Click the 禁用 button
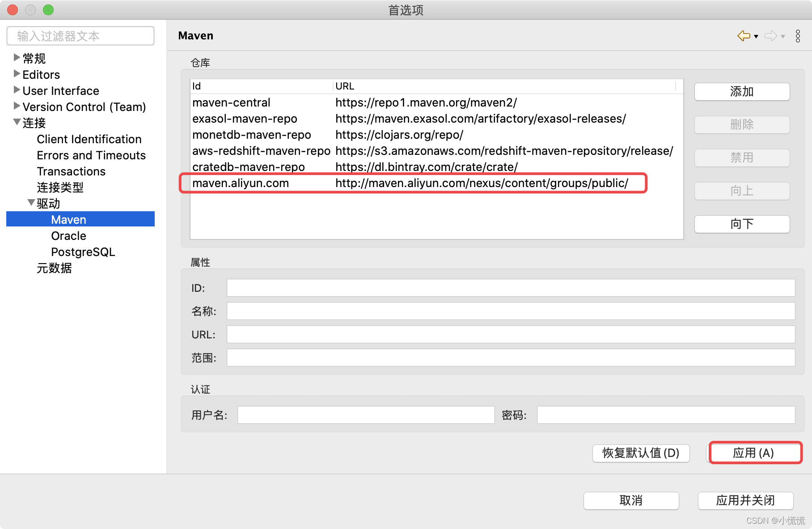The width and height of the screenshot is (812, 529). point(742,158)
